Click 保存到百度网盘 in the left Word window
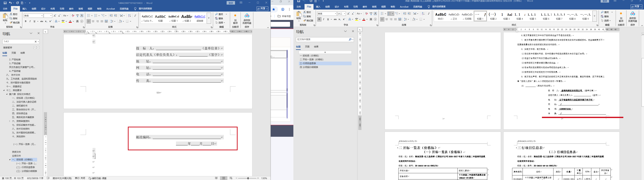The height and width of the screenshot is (180, 644). pos(247,19)
